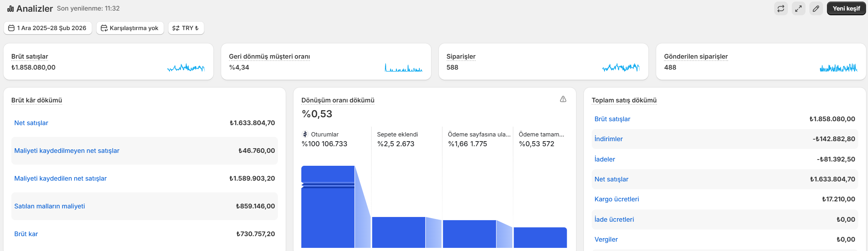Open the Dönüşüm oranı dökümü heading
This screenshot has height=251, width=868.
[x=338, y=100]
